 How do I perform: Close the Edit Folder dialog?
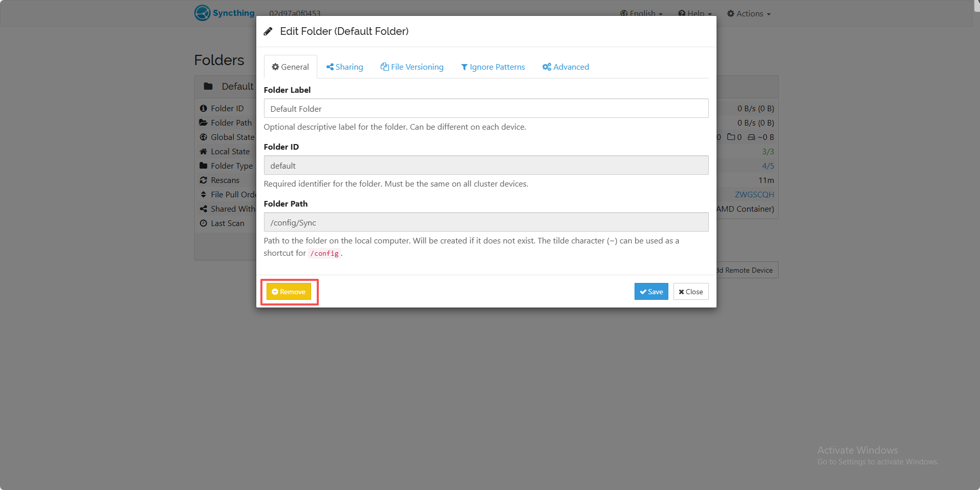tap(691, 292)
